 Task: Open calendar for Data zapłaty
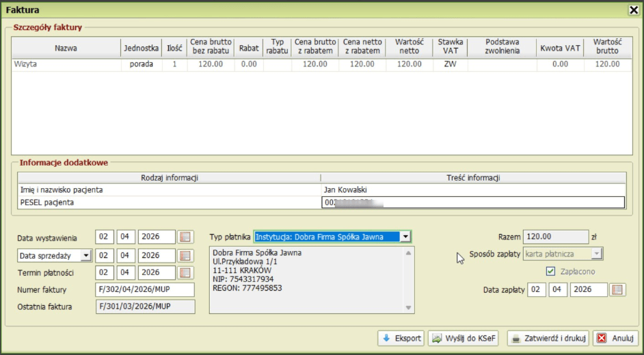pyautogui.click(x=617, y=289)
